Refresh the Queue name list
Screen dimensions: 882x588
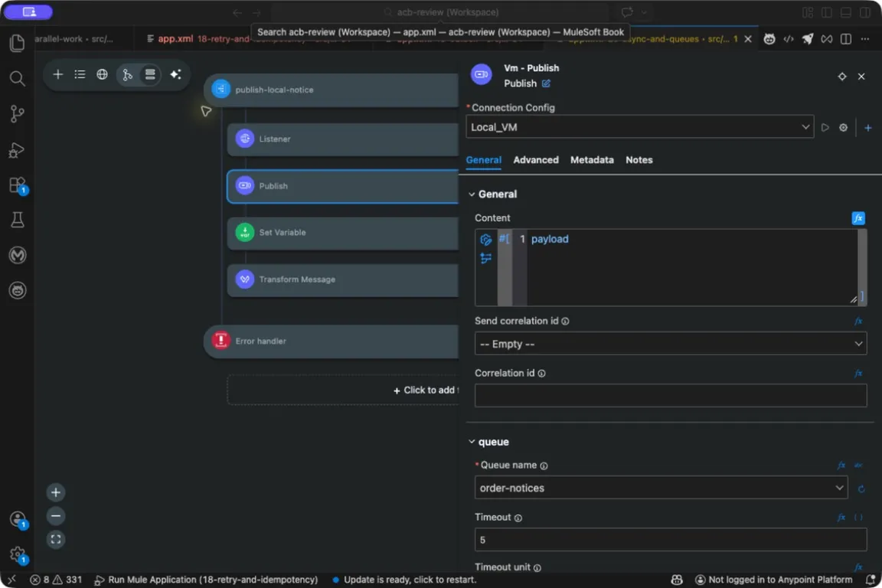861,489
